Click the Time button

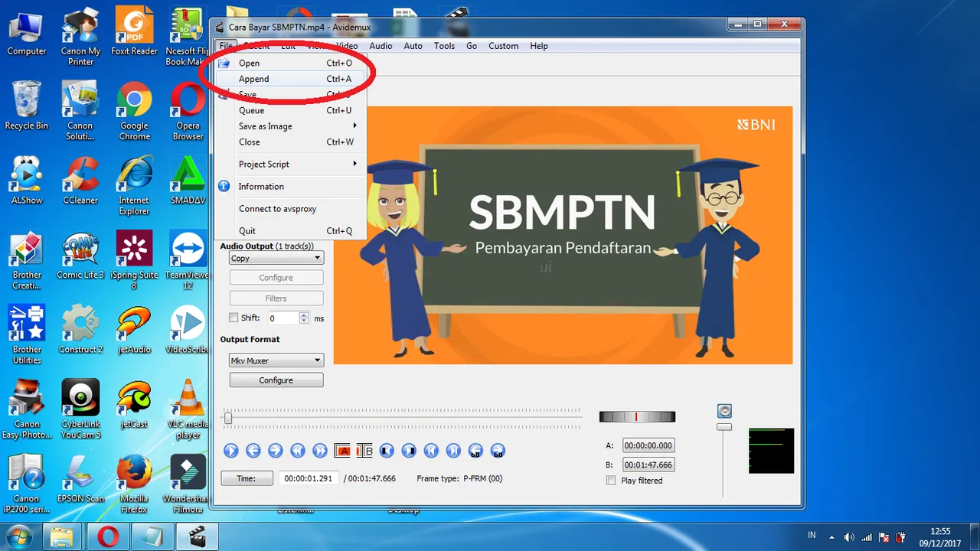tap(247, 478)
